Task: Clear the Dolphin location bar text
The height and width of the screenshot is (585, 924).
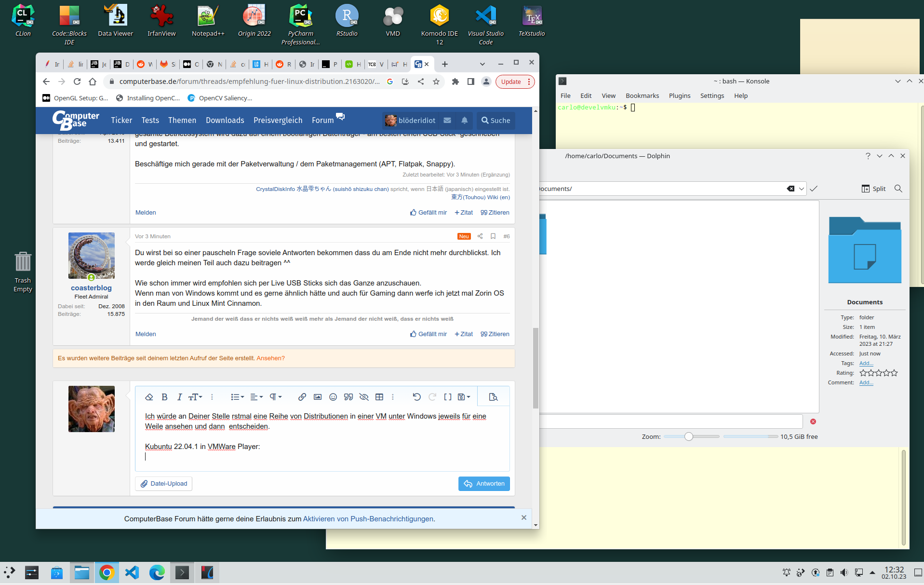Action: point(790,189)
